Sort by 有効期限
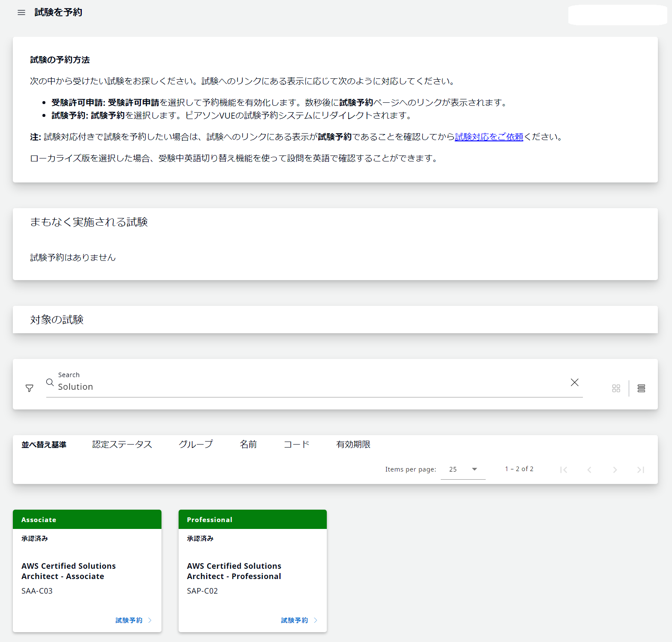The image size is (672, 642). tap(353, 445)
